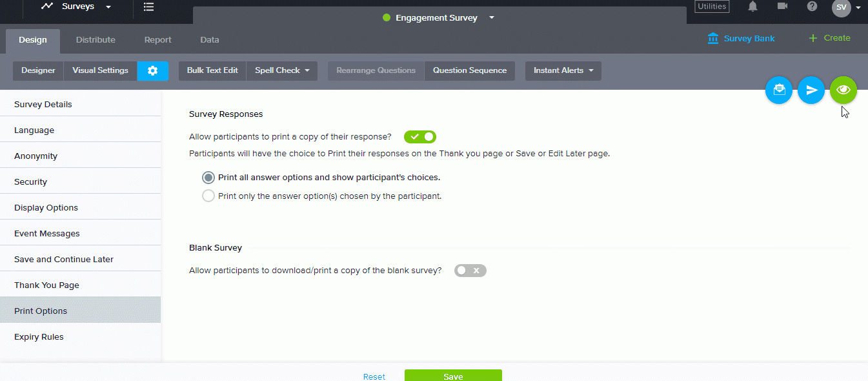Open the Survey Bank link
Image resolution: width=868 pixels, height=381 pixels.
pyautogui.click(x=749, y=38)
